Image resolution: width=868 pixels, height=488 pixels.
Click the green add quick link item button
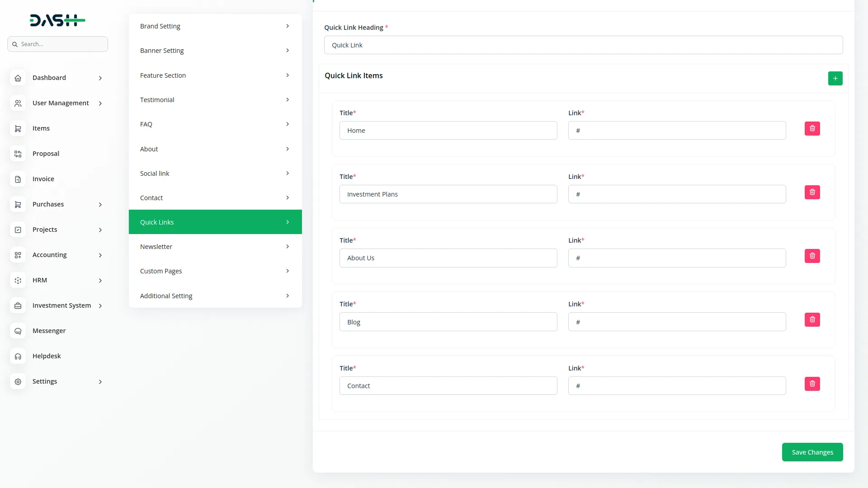[835, 78]
